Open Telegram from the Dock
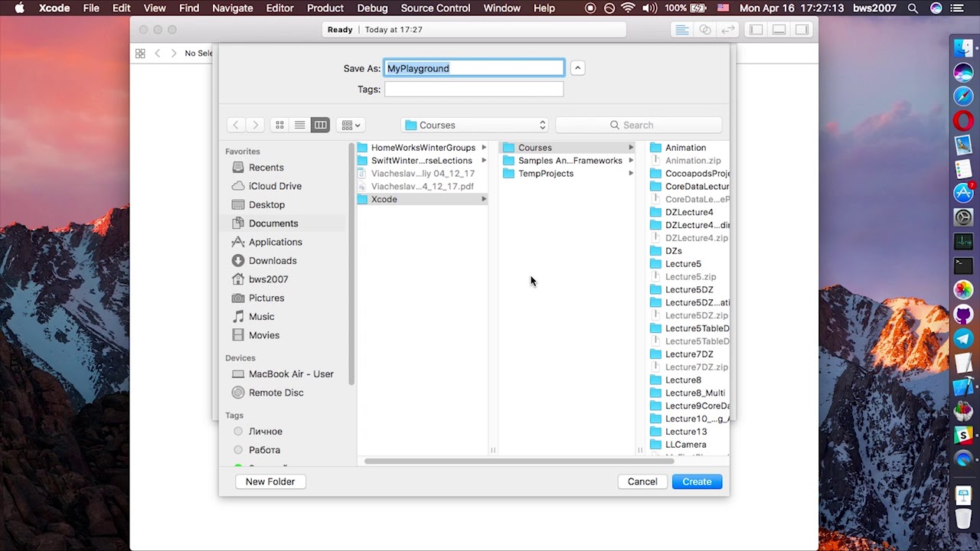The height and width of the screenshot is (551, 980). tap(963, 338)
